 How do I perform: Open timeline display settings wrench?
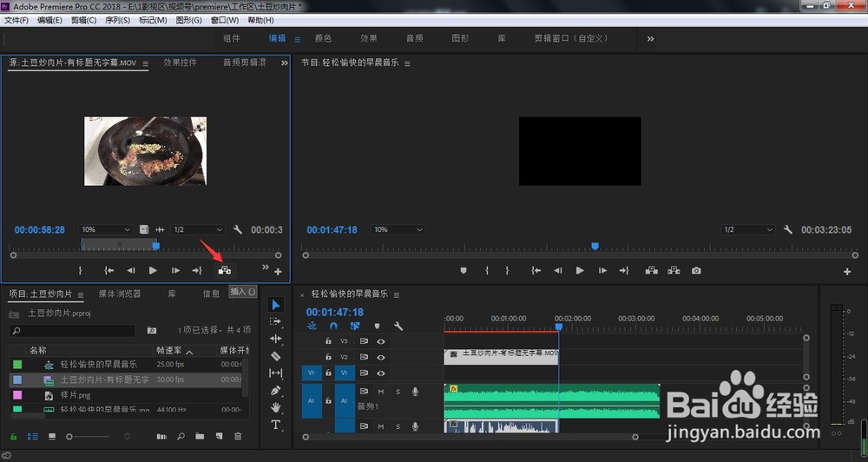(398, 327)
